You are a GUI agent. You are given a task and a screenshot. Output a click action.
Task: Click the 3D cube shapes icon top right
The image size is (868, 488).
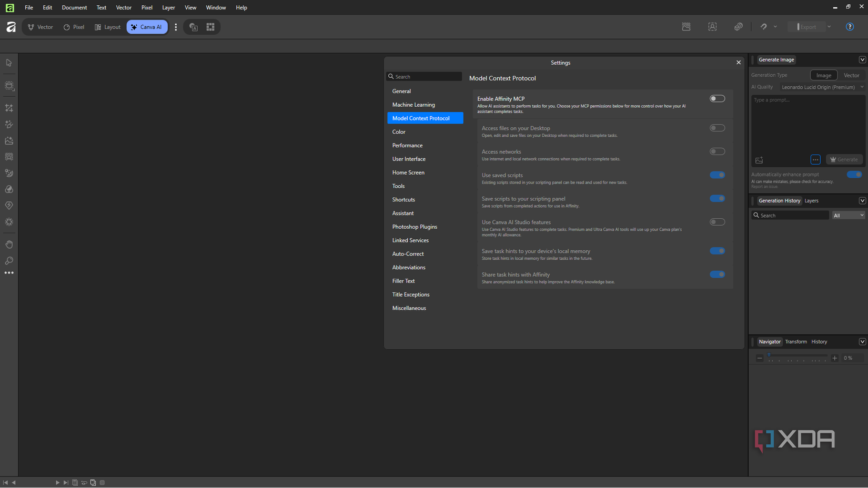pyautogui.click(x=739, y=27)
